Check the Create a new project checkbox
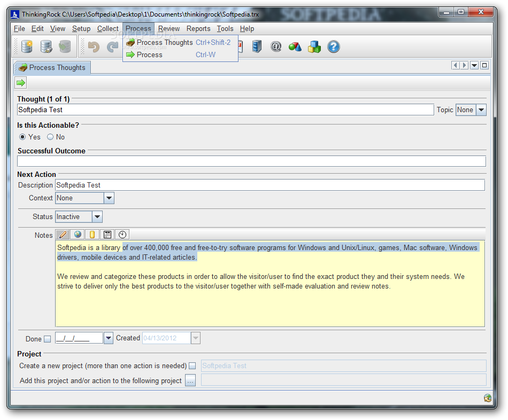508x420 pixels. (x=192, y=365)
